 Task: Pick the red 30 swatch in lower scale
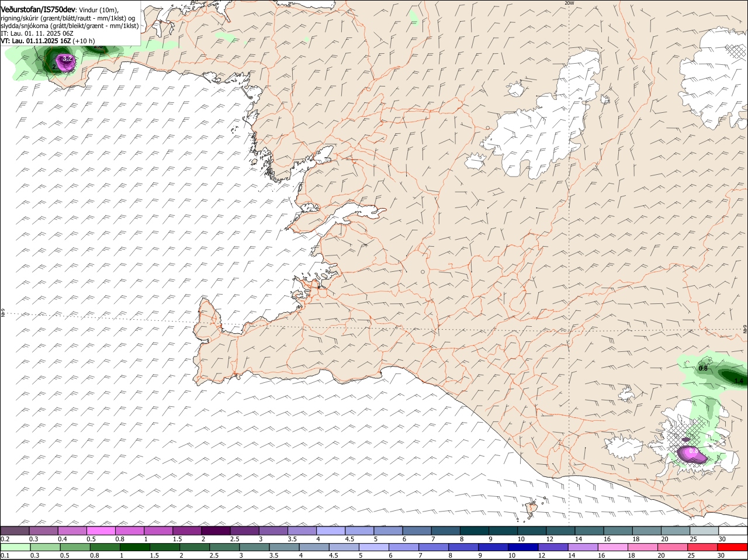click(x=732, y=547)
